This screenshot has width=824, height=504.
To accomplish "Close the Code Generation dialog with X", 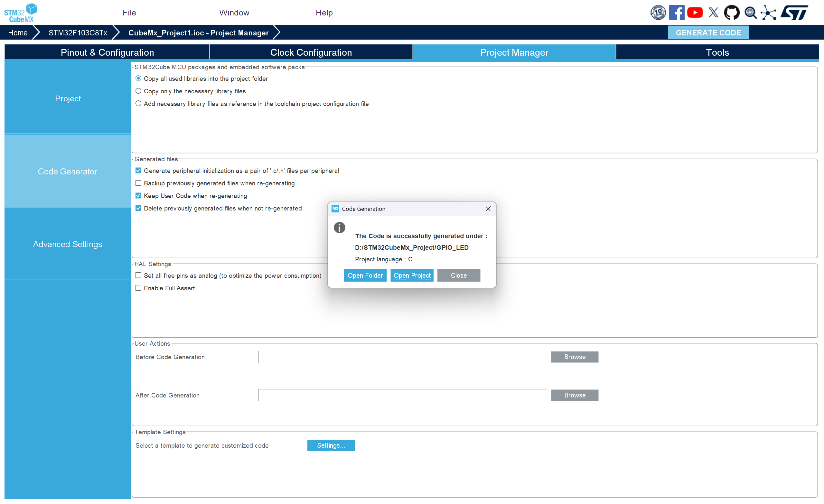I will coord(488,209).
